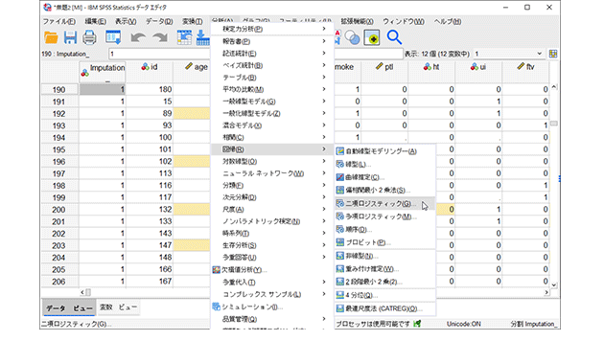Click the Go to case toolbar icon
The image size is (604, 364).
[x=184, y=37]
